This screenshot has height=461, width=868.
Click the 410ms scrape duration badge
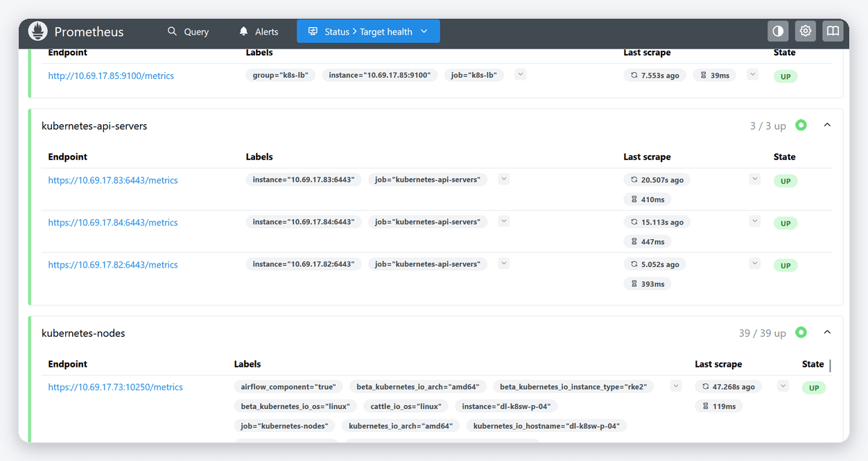(648, 200)
